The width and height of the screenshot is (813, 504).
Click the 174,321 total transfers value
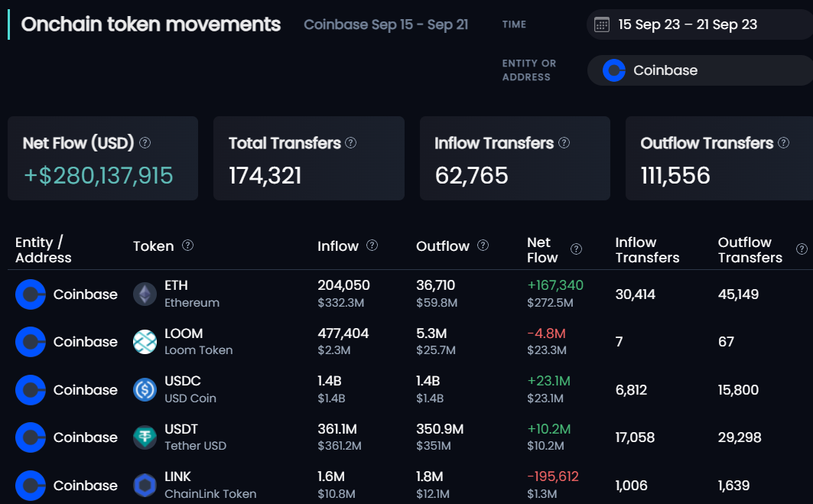coord(265,176)
